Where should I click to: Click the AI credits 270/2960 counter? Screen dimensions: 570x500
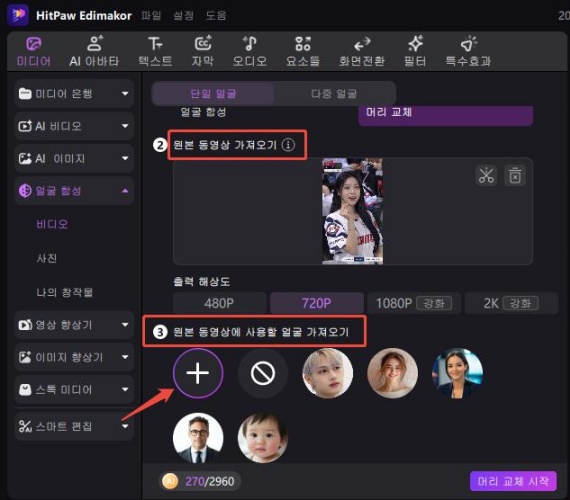(x=200, y=481)
